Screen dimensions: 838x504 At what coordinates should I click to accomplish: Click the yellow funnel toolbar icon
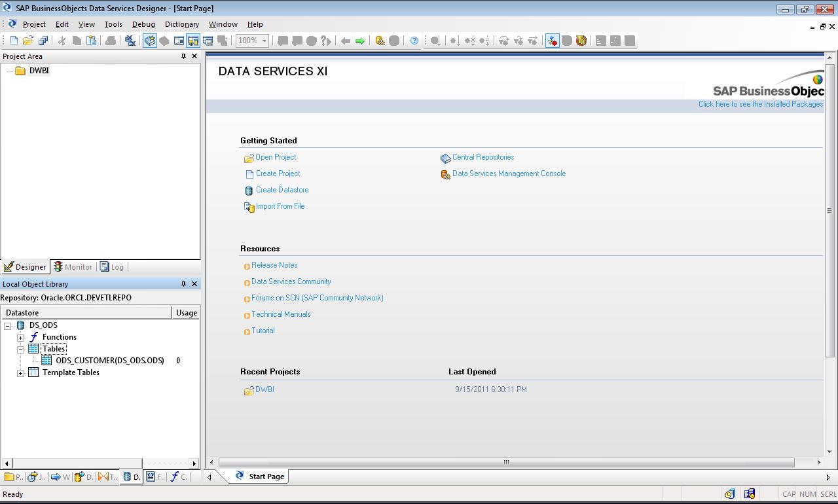pos(581,41)
